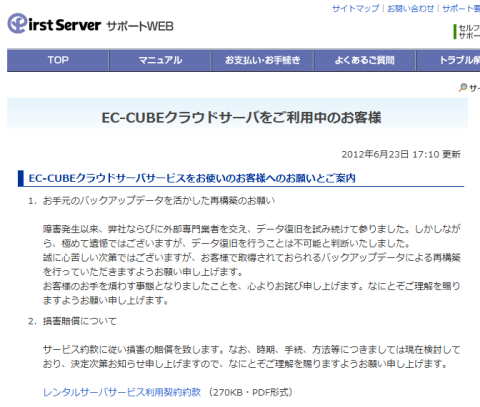Click the EC-CUBEクラウドサーバをご利用中のお客様 page title

(x=241, y=118)
